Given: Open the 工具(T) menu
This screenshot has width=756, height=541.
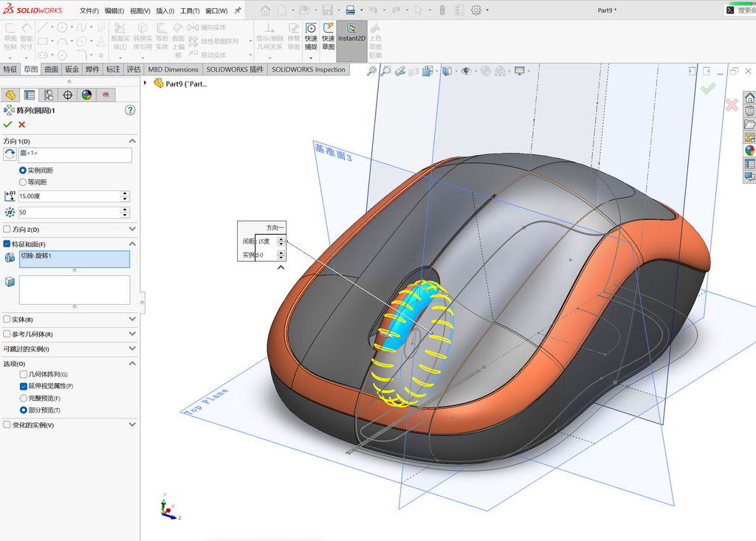Looking at the screenshot, I should point(190,10).
